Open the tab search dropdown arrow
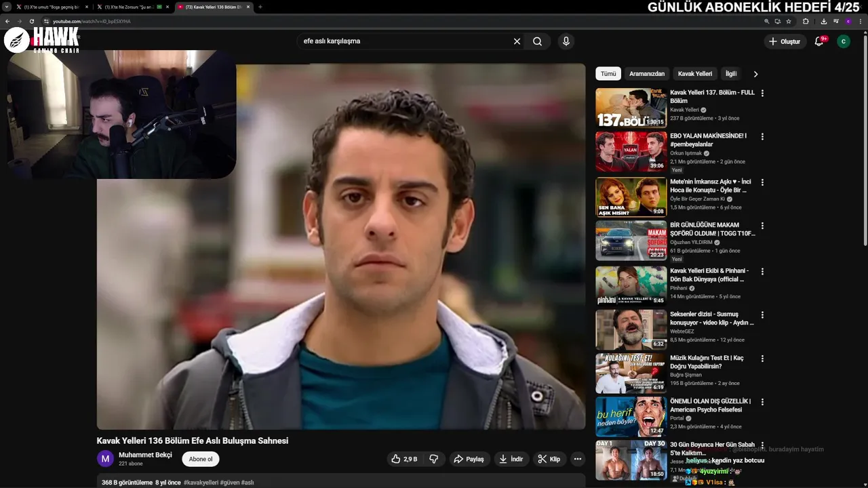 [x=7, y=7]
